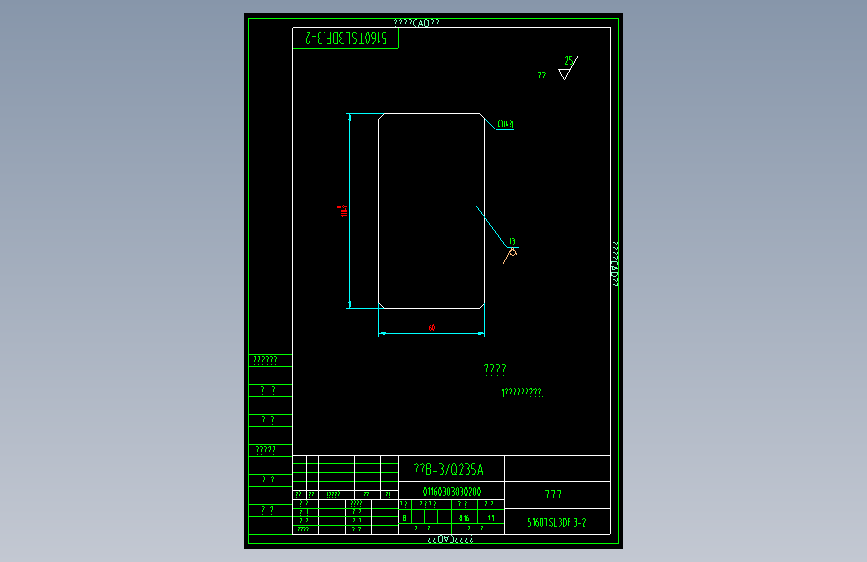Click the part code 01160303030200
867x562 pixels.
(452, 492)
